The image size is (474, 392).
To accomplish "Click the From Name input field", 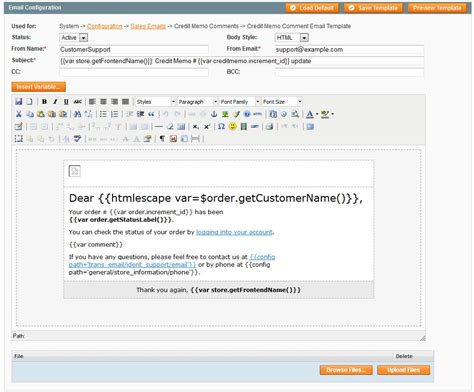I will point(134,49).
